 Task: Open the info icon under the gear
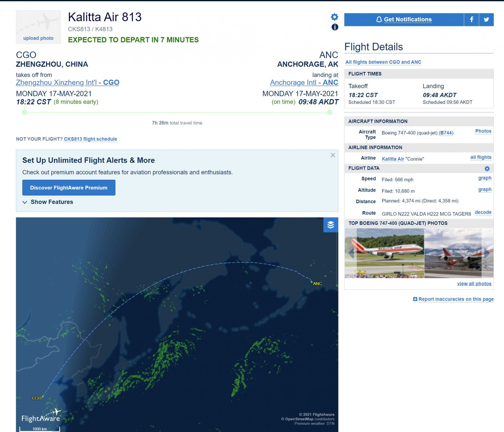(335, 27)
